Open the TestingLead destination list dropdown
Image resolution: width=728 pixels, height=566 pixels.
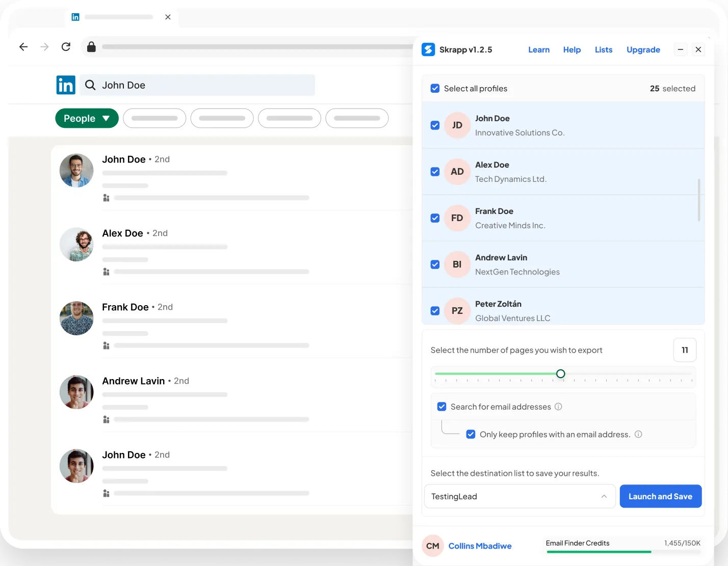pyautogui.click(x=519, y=496)
